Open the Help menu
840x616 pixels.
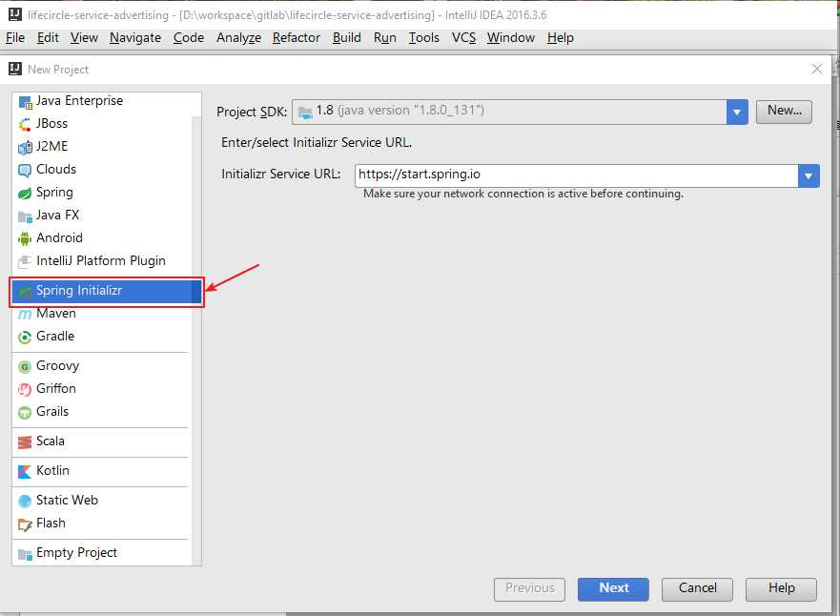click(x=561, y=38)
